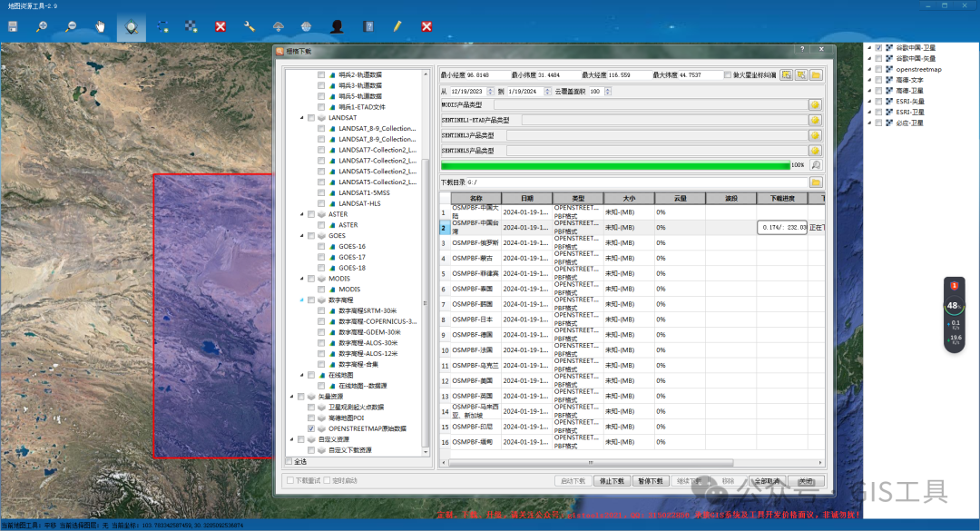This screenshot has height=531, width=980.
Task: Expand the ESRI-矢量 layer node
Action: (x=869, y=102)
